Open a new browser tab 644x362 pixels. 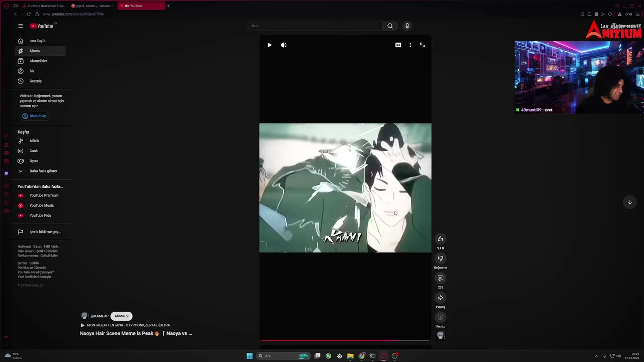[x=169, y=6]
